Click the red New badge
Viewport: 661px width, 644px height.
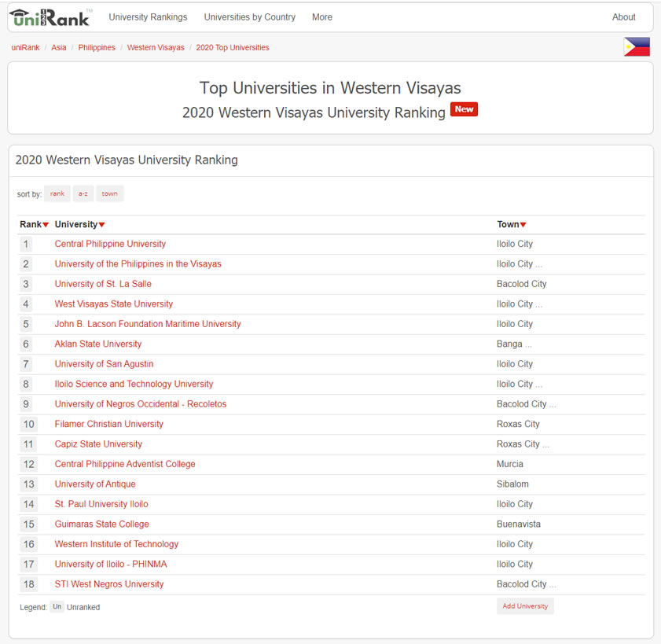tap(464, 109)
